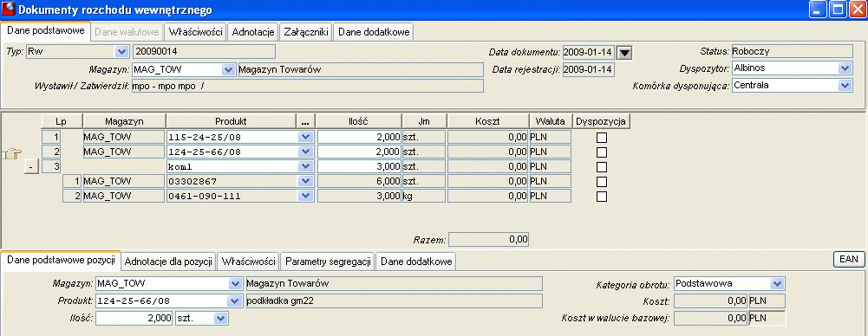This screenshot has width=868, height=336.
Task: Click the Ilość column header
Action: [x=358, y=121]
